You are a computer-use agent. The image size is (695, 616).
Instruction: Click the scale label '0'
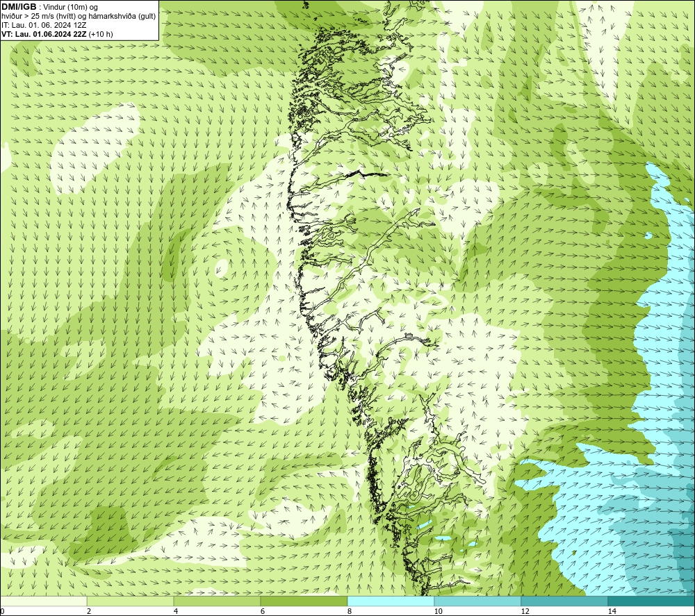point(2,611)
